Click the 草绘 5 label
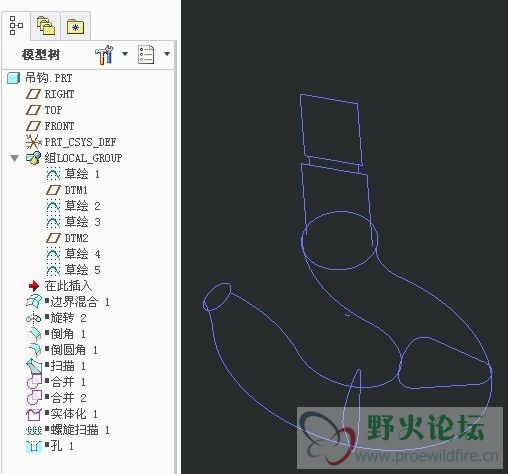Image resolution: width=508 pixels, height=474 pixels. pos(82,270)
